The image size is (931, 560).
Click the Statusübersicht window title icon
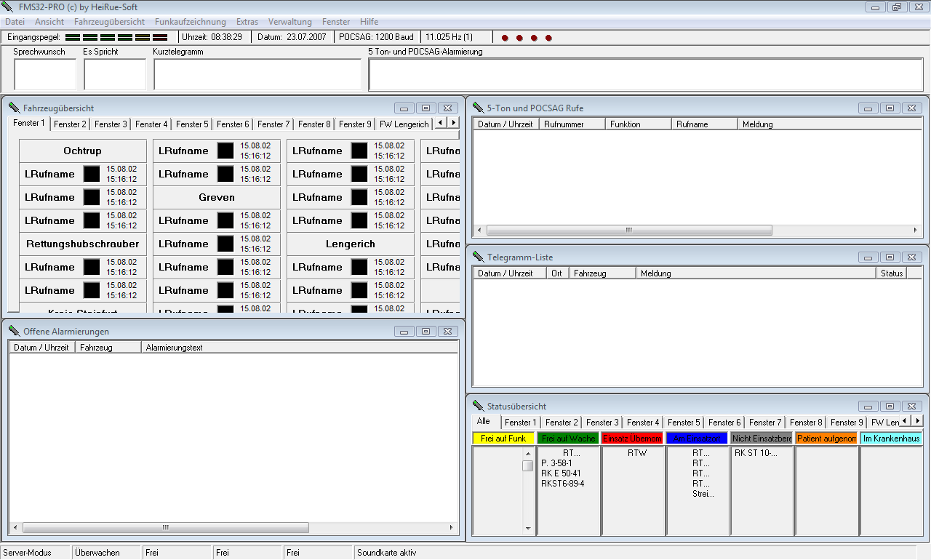478,406
